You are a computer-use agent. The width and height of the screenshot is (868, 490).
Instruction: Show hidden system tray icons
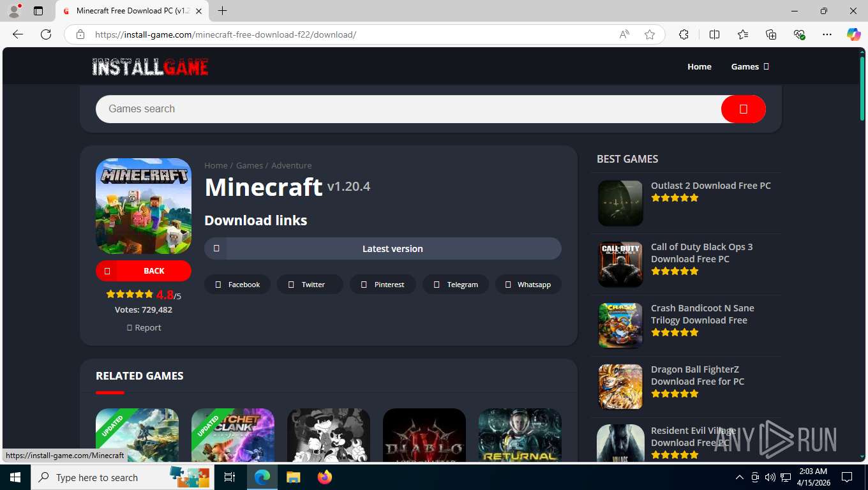(x=740, y=477)
